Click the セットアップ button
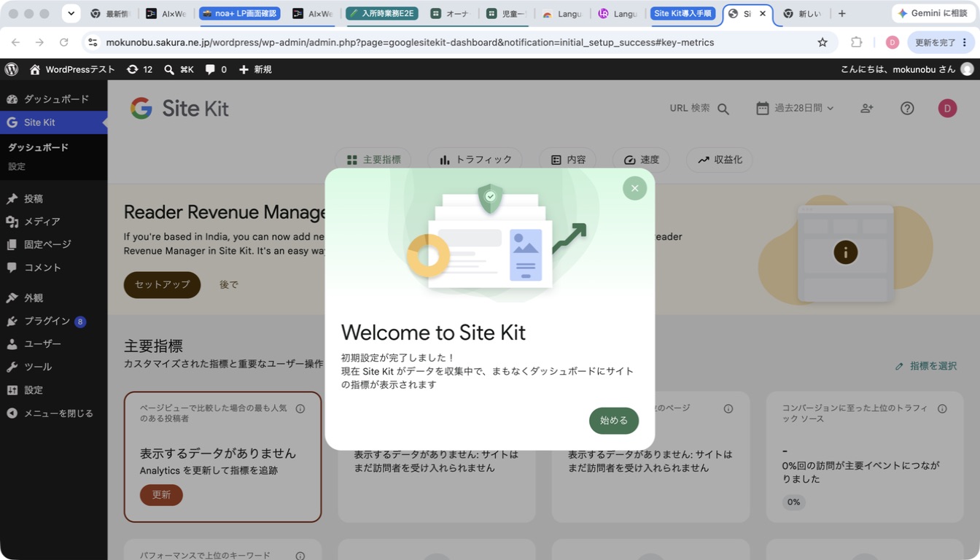Screen dimensions: 980x560 click(162, 284)
